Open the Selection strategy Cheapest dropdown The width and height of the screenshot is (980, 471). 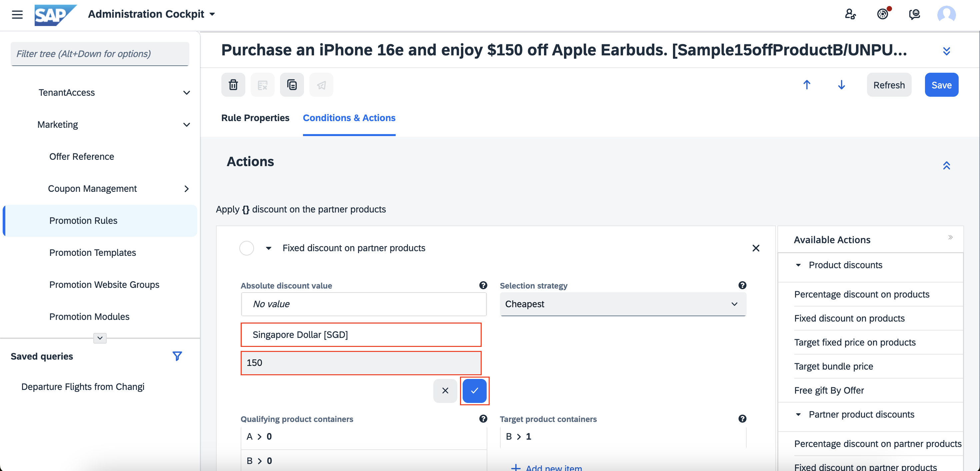623,304
